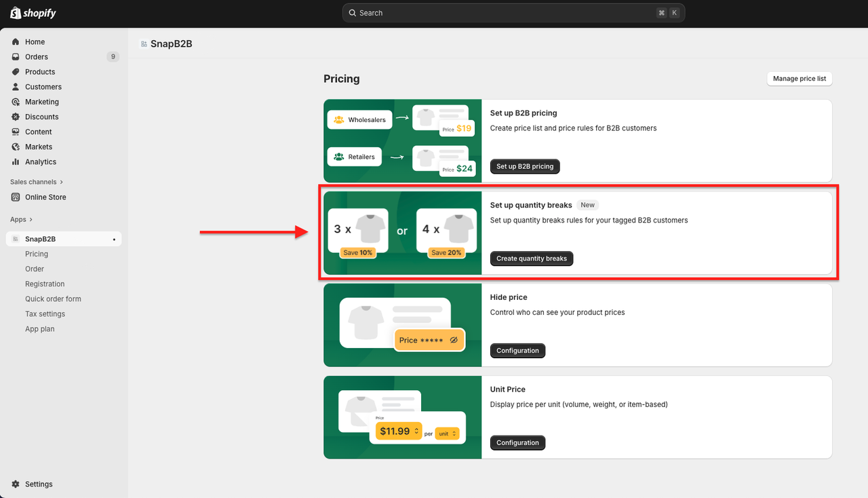
Task: Click the Content icon in sidebar
Action: click(x=16, y=132)
